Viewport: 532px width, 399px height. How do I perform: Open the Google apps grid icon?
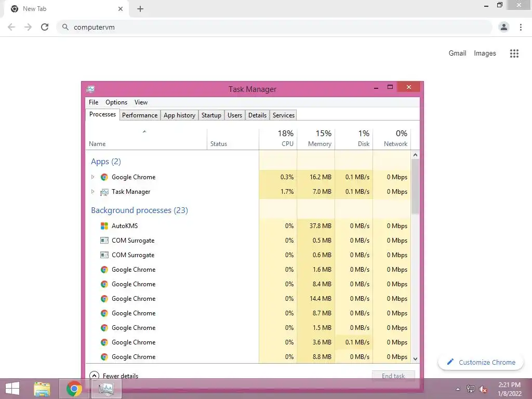514,54
